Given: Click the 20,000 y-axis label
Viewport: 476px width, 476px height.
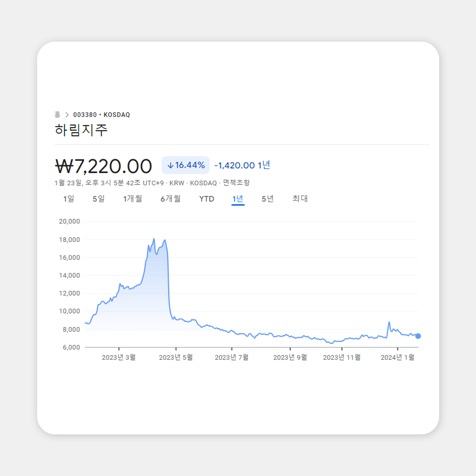Looking at the screenshot, I should pyautogui.click(x=69, y=221).
